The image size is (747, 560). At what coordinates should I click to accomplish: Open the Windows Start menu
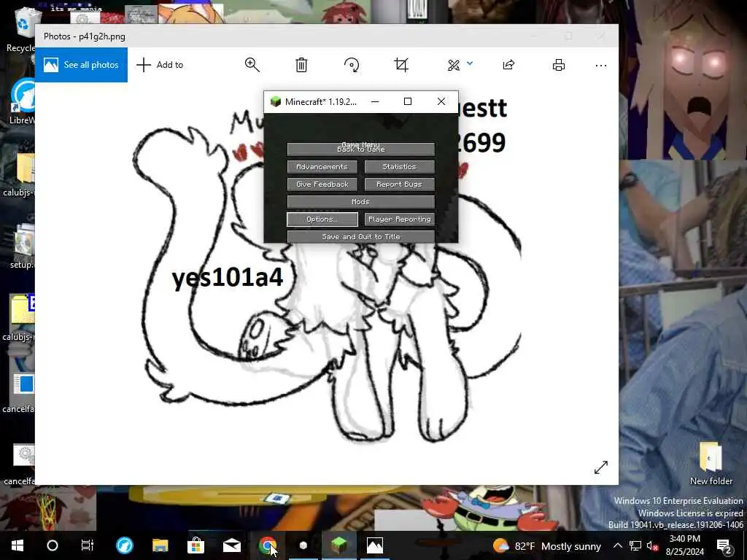click(x=18, y=545)
